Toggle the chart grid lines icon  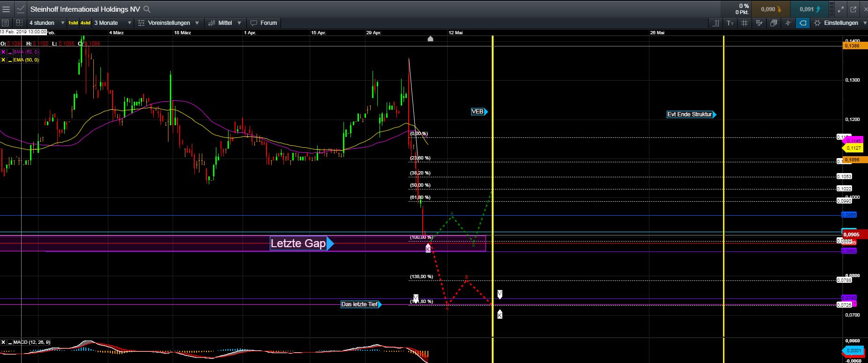click(745, 23)
